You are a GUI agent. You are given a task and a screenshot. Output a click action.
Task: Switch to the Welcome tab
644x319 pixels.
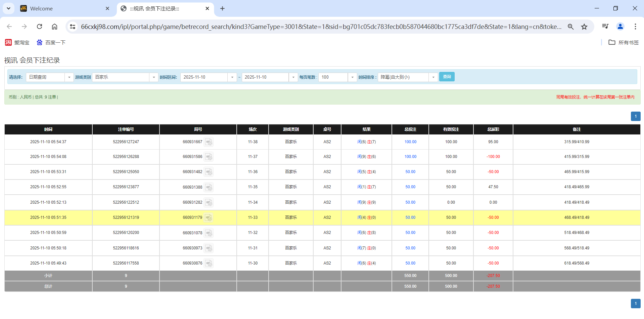click(x=60, y=8)
